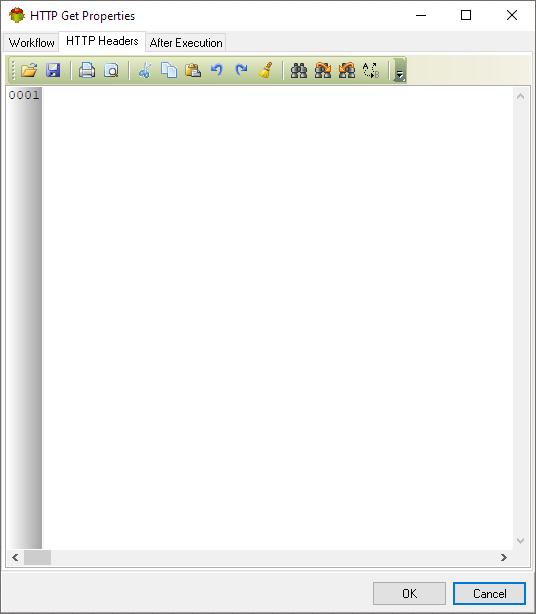Click the horizontal scrollbar right arrow

(x=504, y=557)
